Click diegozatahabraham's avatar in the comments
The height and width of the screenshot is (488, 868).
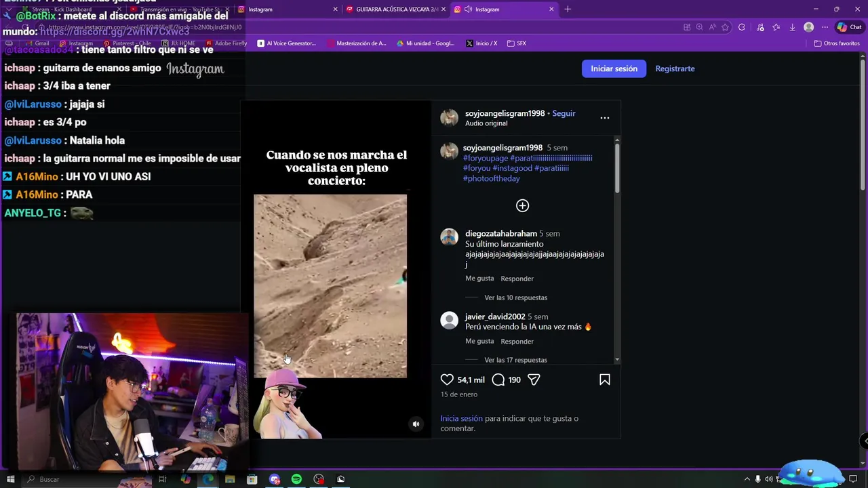[449, 237]
